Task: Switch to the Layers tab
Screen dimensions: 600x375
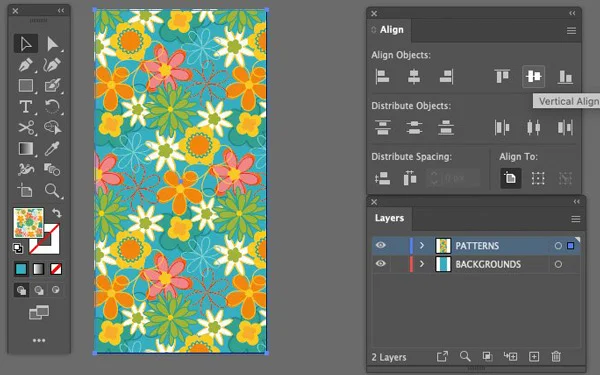Action: point(389,218)
